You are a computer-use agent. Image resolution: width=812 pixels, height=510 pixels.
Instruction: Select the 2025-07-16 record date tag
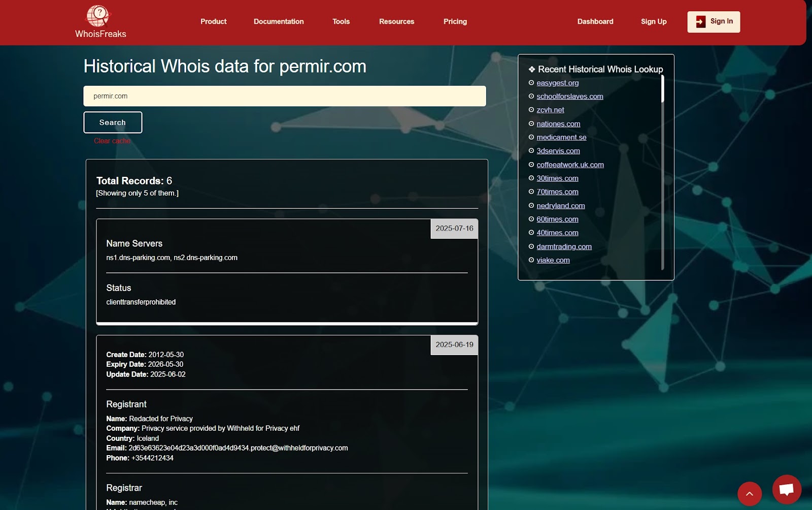click(x=454, y=229)
